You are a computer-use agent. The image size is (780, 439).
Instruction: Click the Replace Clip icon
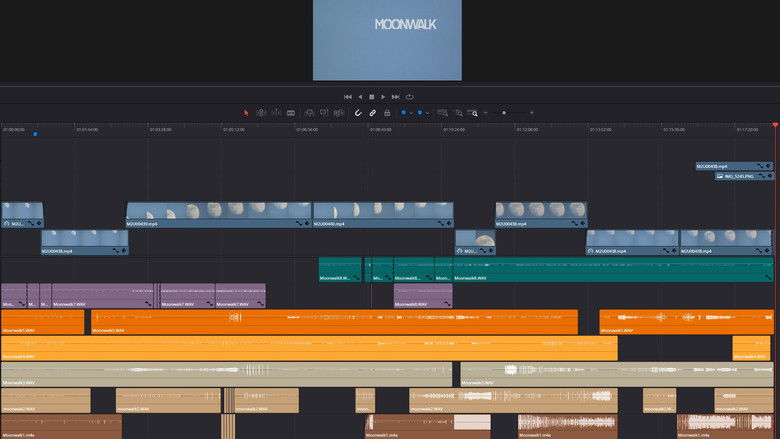pyautogui.click(x=340, y=113)
